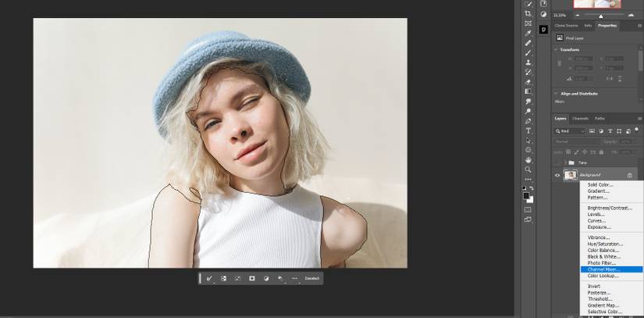Zoom out using Navigator small mountains icon
Screen dimensions: 644x318
coord(578,15)
